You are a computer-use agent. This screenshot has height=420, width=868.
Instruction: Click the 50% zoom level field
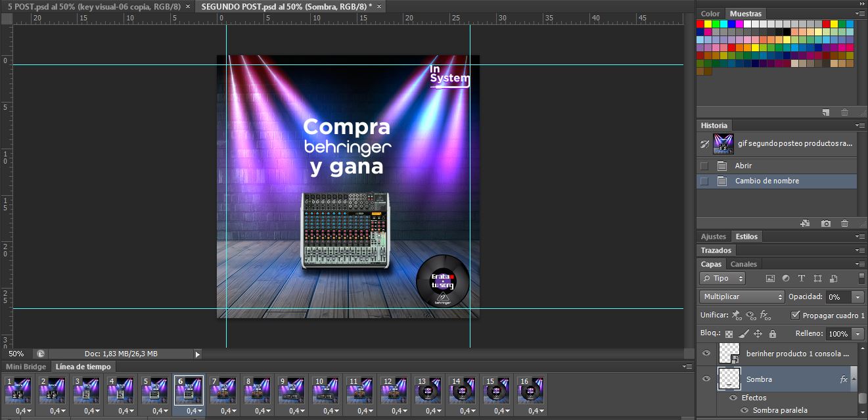(x=16, y=354)
